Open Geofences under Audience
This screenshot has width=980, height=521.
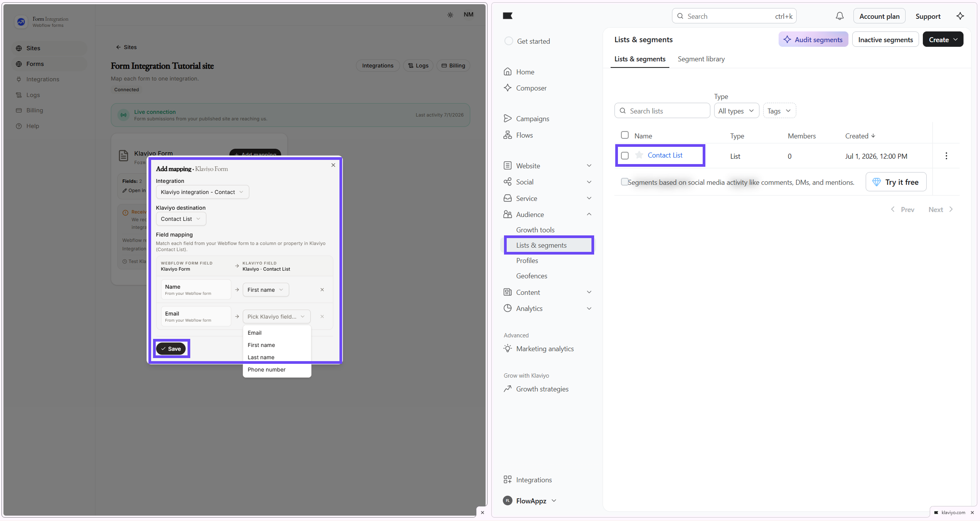tap(532, 276)
